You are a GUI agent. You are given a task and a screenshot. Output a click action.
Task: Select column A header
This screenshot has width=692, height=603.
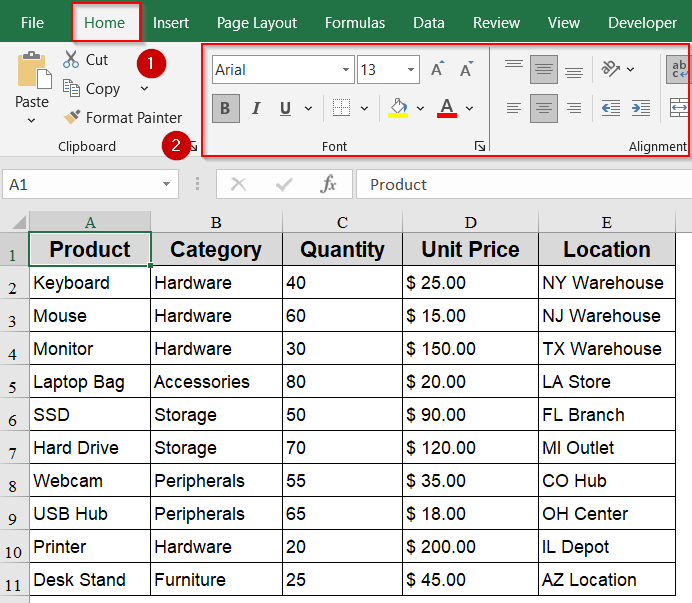pos(90,222)
